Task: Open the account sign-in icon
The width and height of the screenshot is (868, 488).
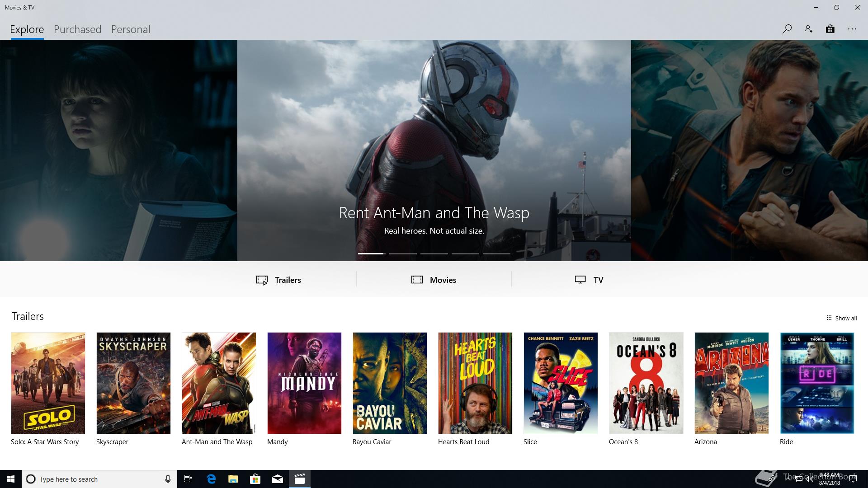Action: pyautogui.click(x=808, y=29)
